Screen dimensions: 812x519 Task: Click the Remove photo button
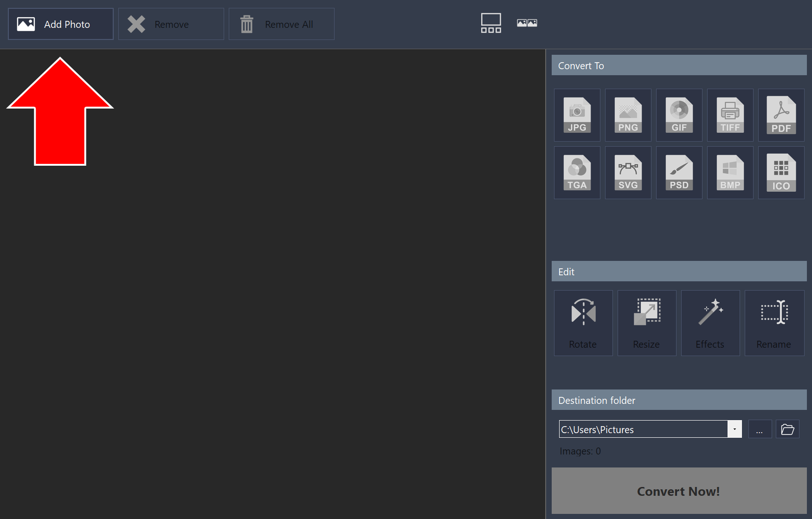pyautogui.click(x=171, y=24)
